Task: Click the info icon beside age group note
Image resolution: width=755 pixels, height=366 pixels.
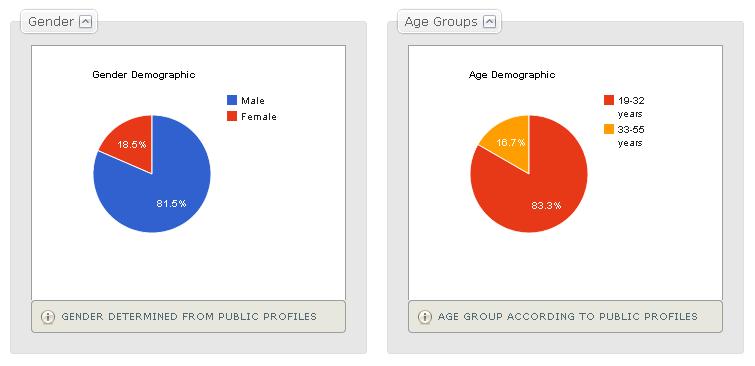Action: coord(424,317)
